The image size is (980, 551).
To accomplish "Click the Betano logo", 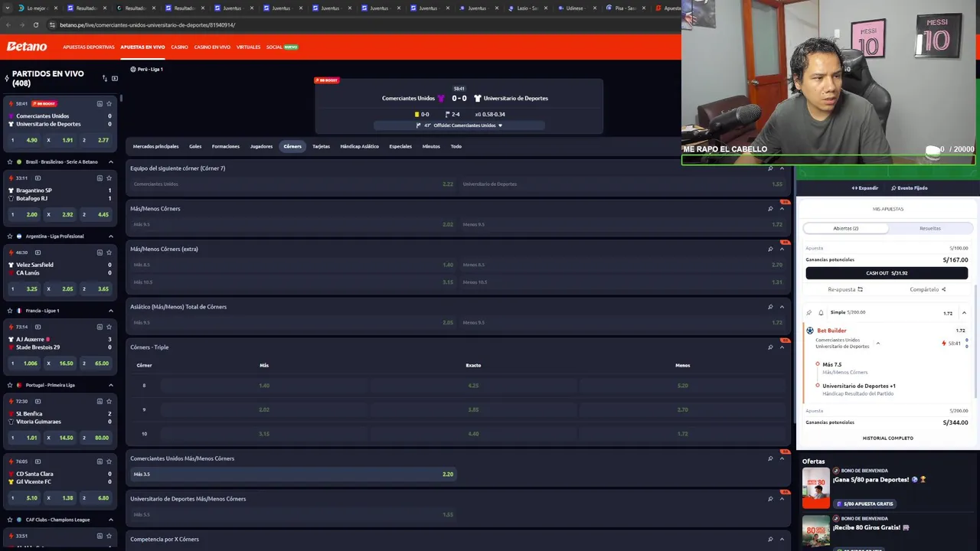I will coord(27,47).
